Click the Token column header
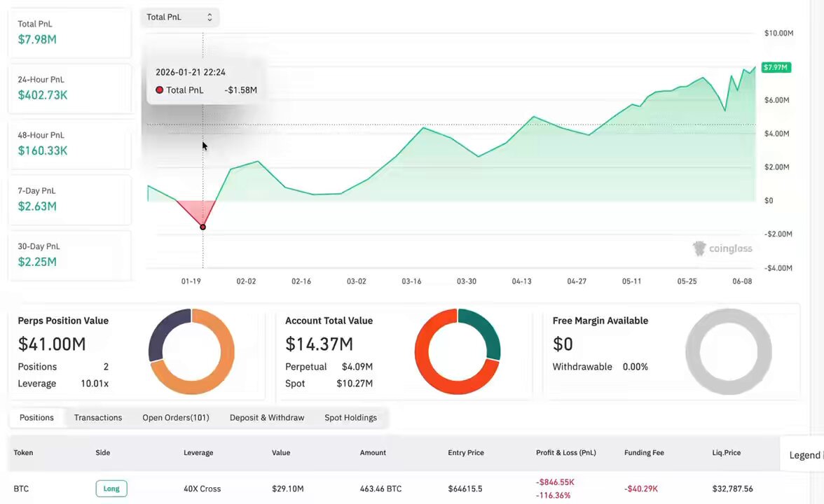Viewport: 824px width, 504px height. 23,452
